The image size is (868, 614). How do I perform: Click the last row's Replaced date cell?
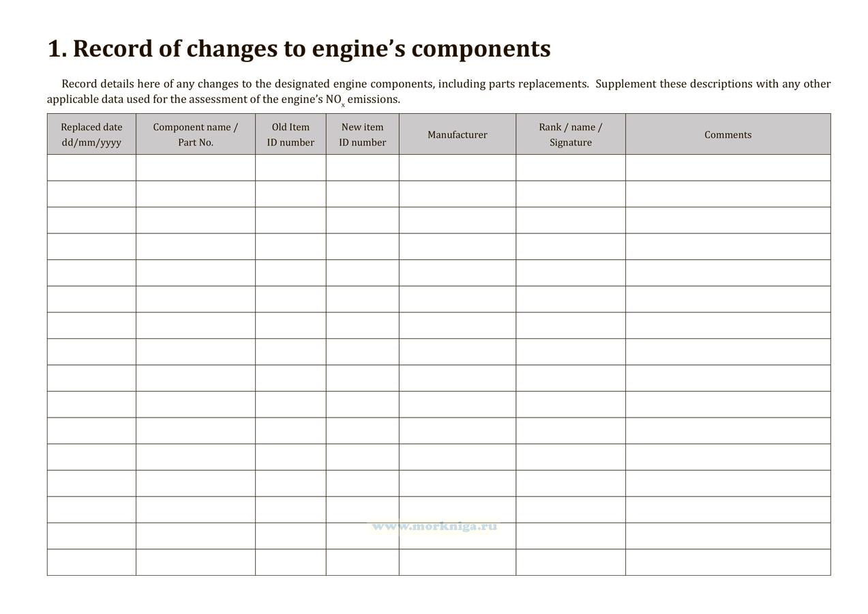(91, 562)
